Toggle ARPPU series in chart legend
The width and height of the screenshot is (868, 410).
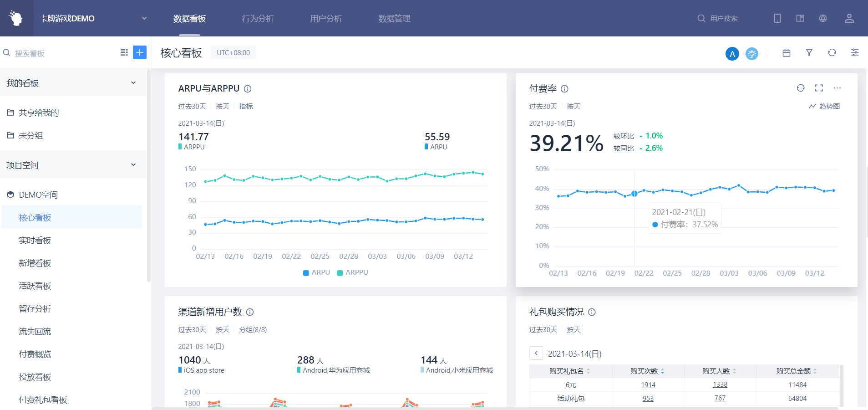(352, 272)
